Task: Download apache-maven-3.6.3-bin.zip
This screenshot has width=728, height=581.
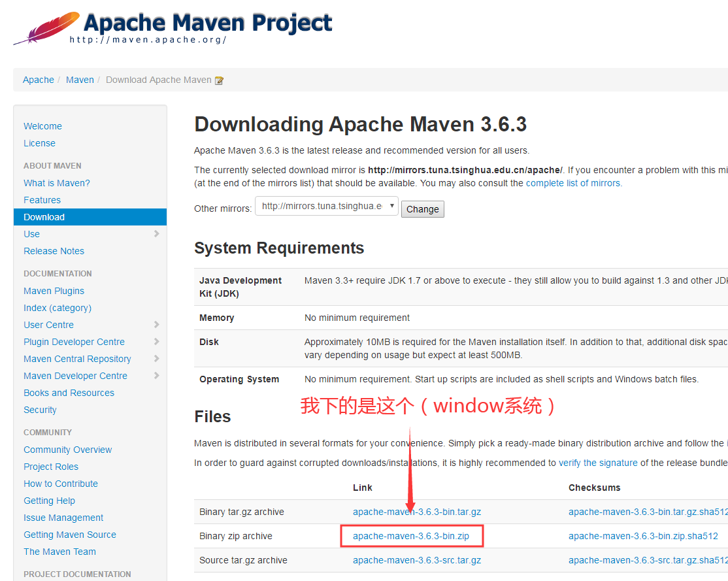Action: [411, 537]
